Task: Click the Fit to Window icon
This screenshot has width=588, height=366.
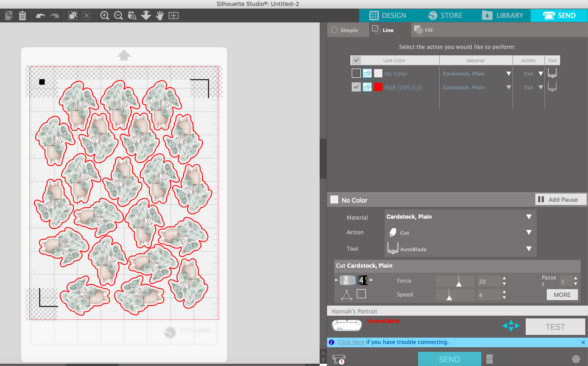Action: point(174,16)
